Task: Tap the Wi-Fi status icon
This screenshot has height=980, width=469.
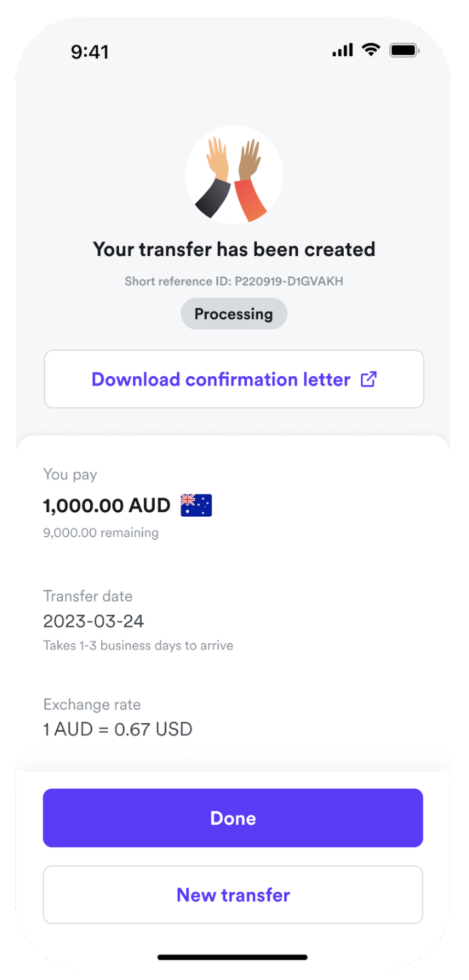Action: click(371, 50)
